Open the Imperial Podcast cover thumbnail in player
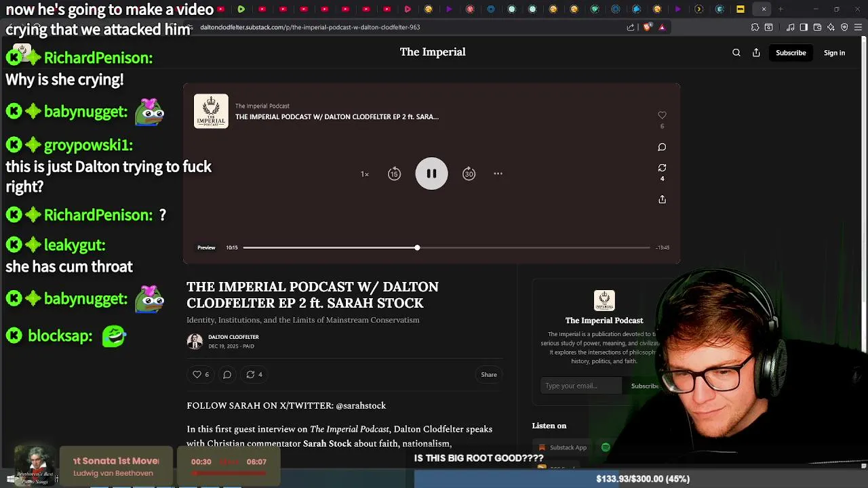868x488 pixels. coord(211,111)
